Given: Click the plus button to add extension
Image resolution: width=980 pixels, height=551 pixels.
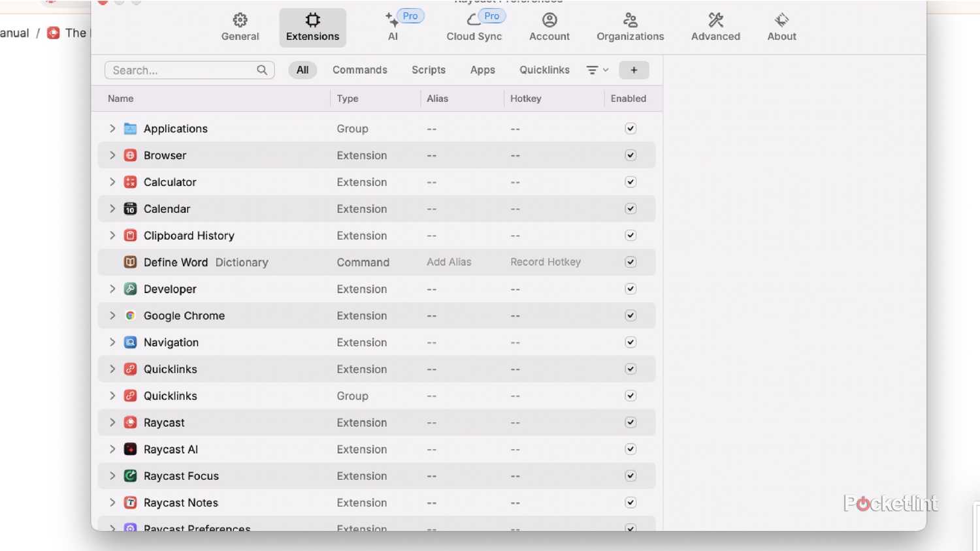Looking at the screenshot, I should 633,70.
